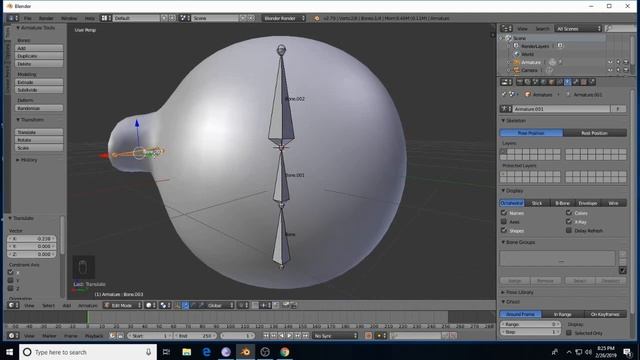
Task: Open the Global orientation dropdown
Action: point(220,305)
